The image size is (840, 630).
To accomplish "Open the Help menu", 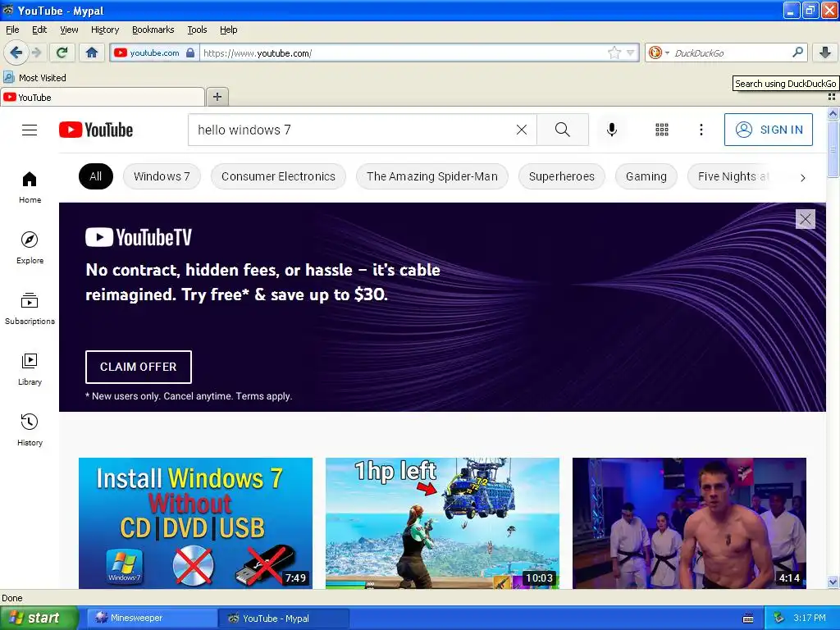I will [229, 30].
